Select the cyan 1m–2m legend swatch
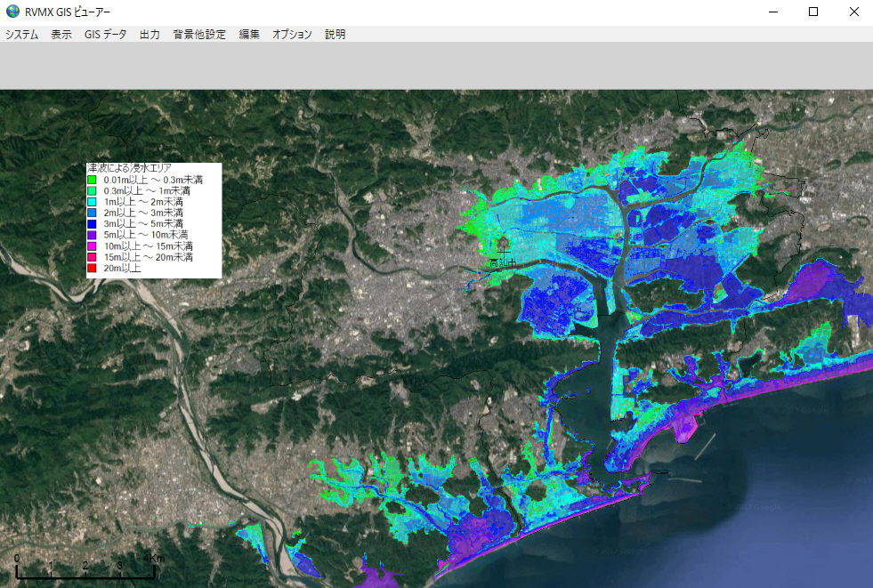Screen dimensions: 873x588 pyautogui.click(x=92, y=202)
